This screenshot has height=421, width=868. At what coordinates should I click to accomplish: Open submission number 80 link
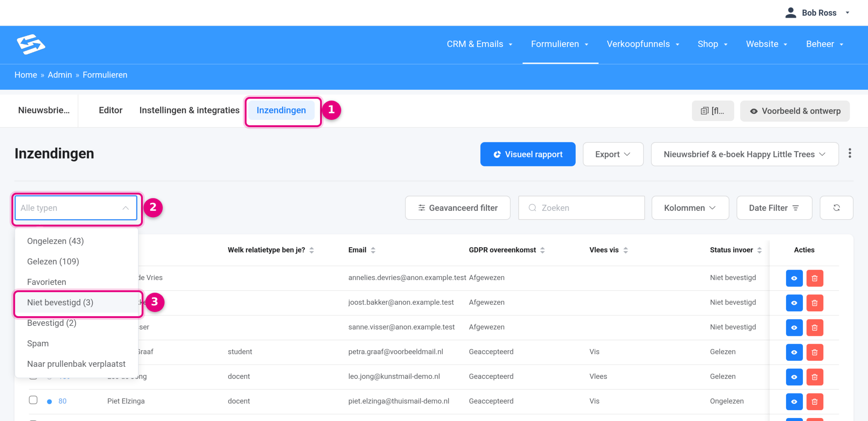tap(62, 401)
